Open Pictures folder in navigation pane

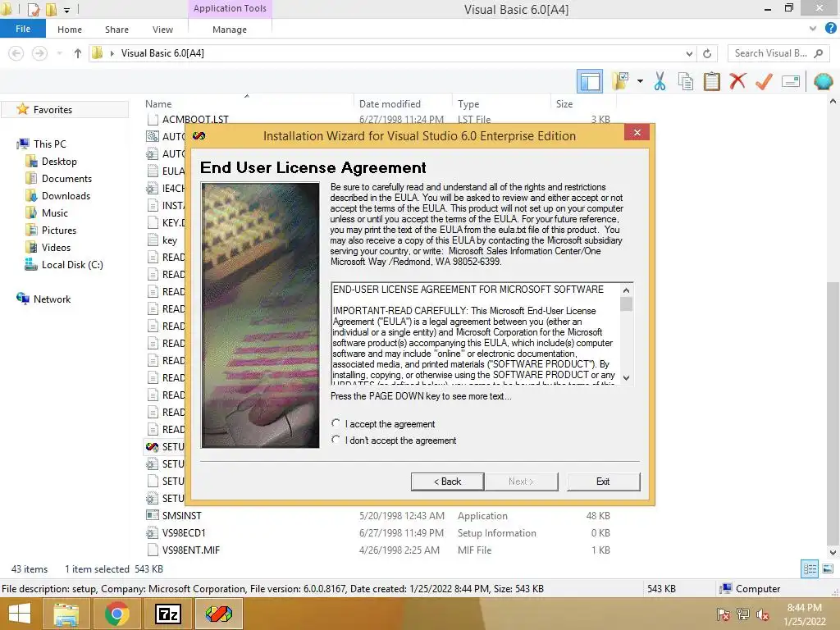[59, 230]
